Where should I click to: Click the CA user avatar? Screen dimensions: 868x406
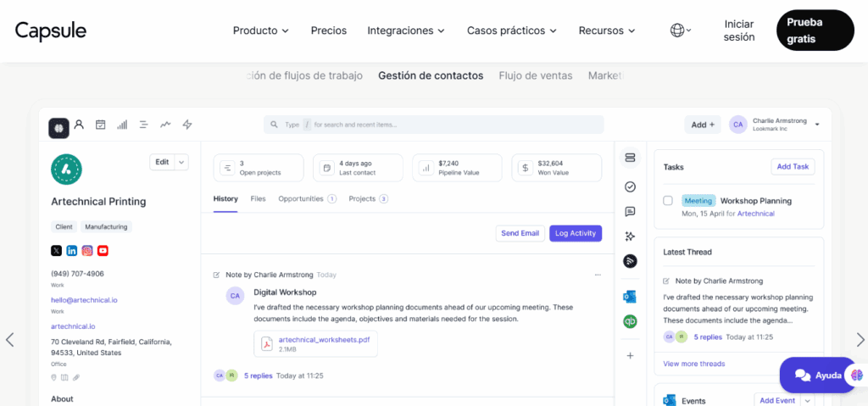click(738, 125)
